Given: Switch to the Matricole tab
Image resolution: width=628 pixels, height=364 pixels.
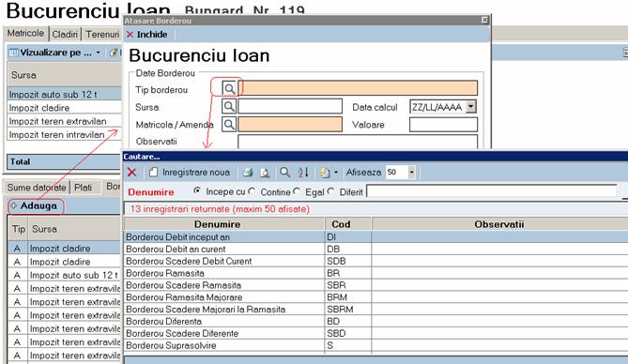Looking at the screenshot, I should [x=25, y=33].
